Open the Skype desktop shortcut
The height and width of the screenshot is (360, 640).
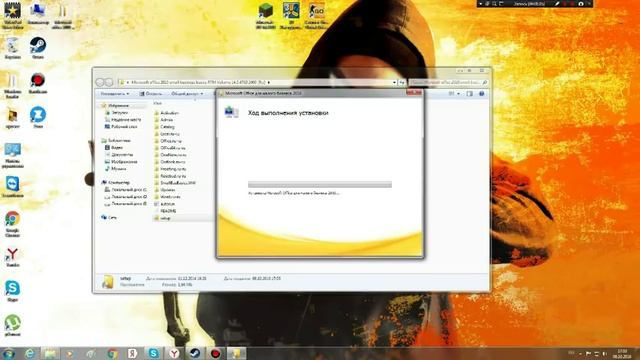pyautogui.click(x=13, y=291)
